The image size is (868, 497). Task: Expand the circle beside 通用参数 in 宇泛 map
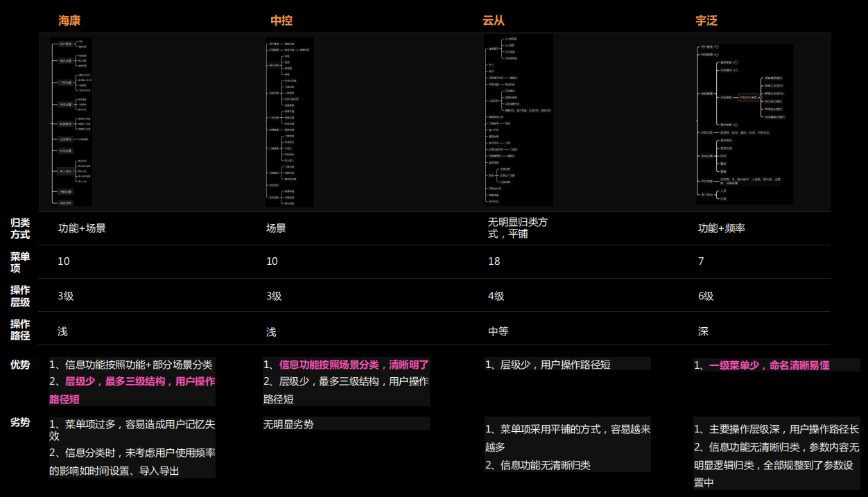pos(736,62)
